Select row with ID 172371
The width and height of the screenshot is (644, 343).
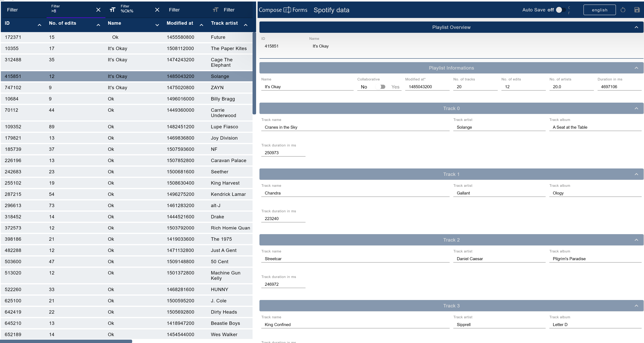[126, 37]
